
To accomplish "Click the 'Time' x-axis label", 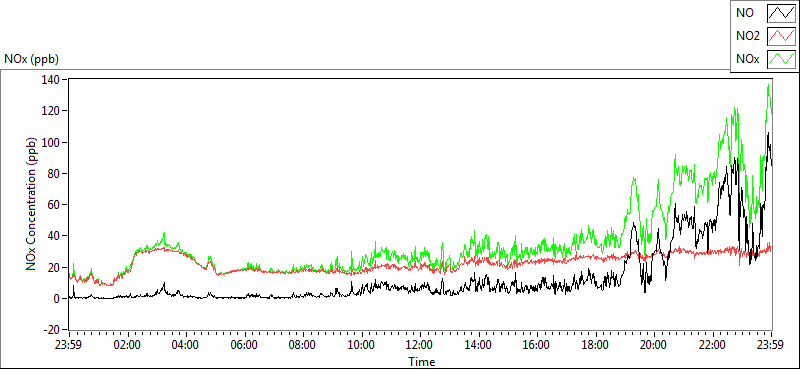I will [x=421, y=362].
